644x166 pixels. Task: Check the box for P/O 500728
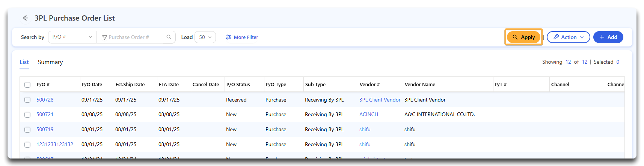click(27, 100)
